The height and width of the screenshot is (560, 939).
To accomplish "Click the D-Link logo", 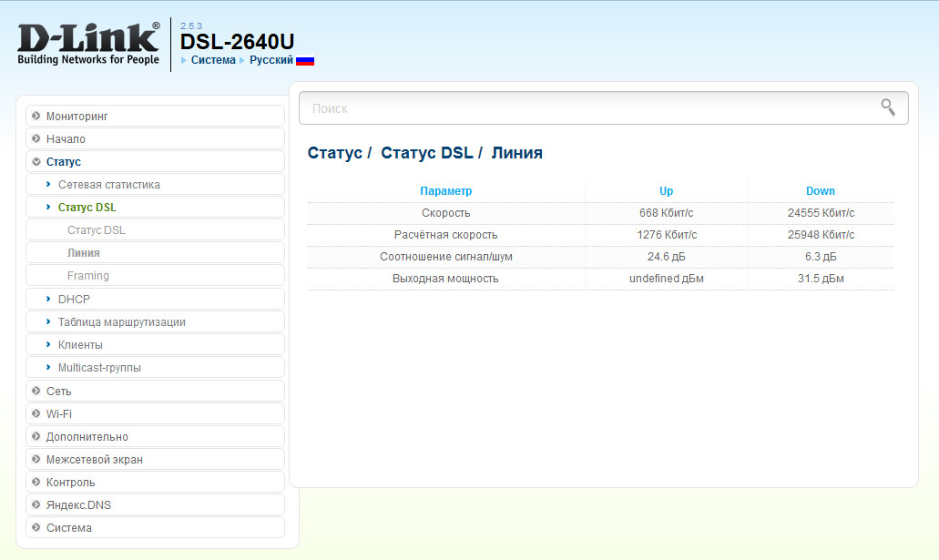I will click(88, 43).
